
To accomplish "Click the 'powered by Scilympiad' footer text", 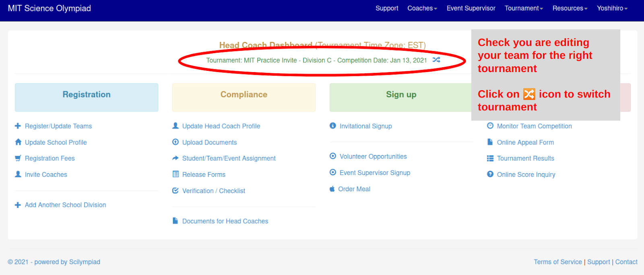I will [x=67, y=262].
